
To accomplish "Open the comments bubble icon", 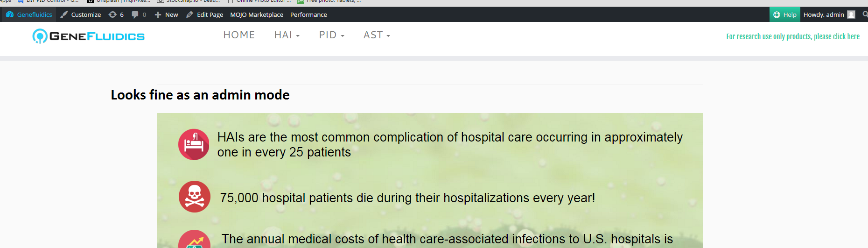I will pos(135,14).
